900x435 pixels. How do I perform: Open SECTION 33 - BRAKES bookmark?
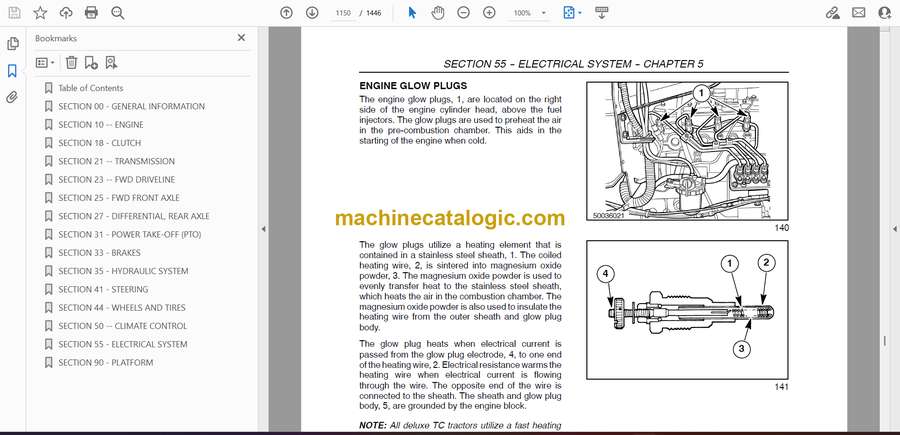tap(99, 253)
